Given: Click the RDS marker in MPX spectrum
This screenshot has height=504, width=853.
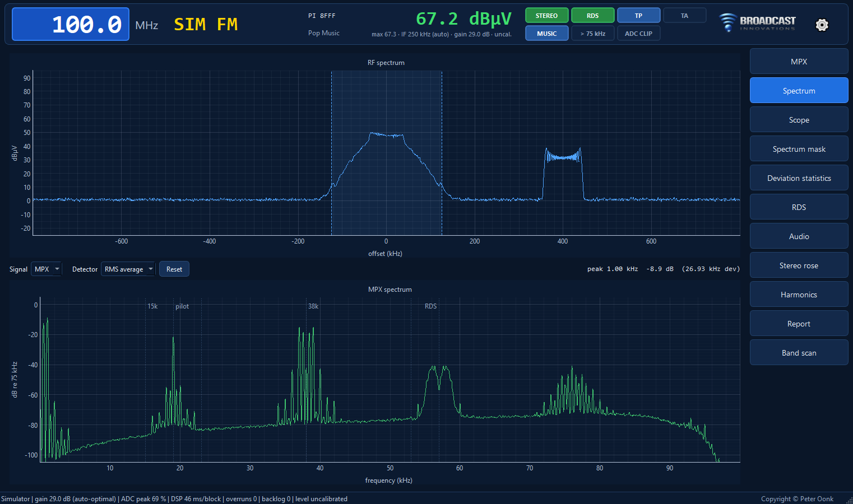Looking at the screenshot, I should [430, 306].
